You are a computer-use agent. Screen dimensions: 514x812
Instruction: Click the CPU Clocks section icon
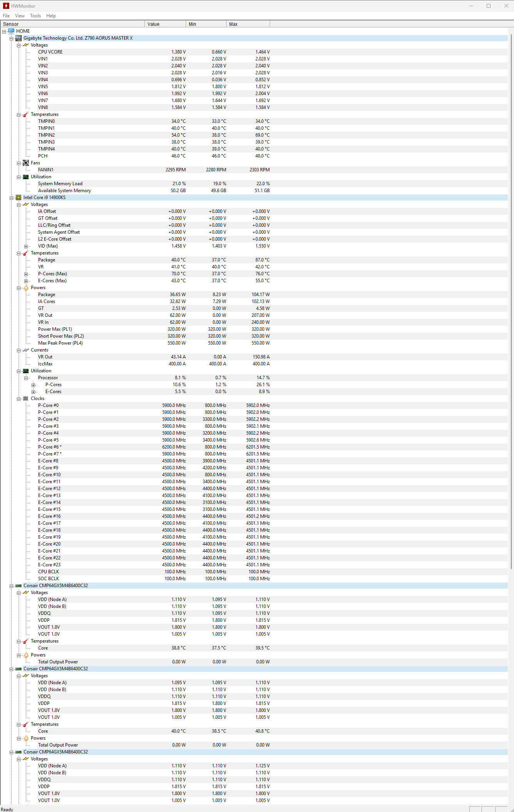pos(26,398)
